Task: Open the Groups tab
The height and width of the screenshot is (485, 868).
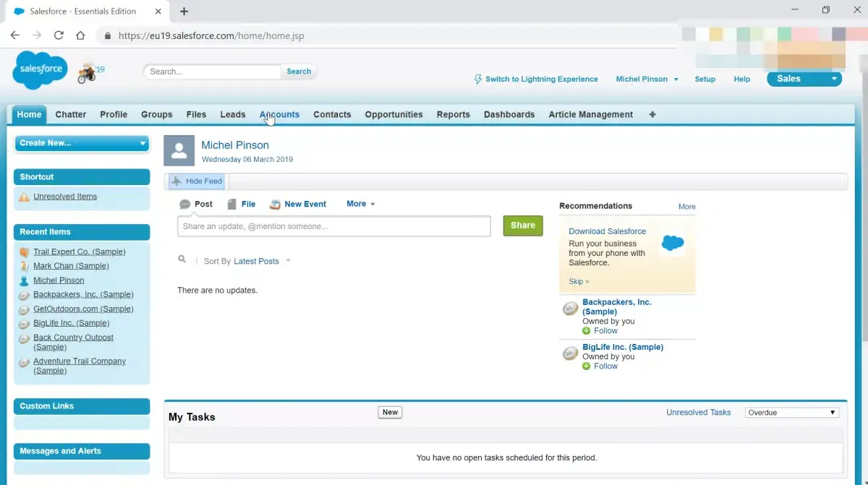Action: pyautogui.click(x=157, y=114)
